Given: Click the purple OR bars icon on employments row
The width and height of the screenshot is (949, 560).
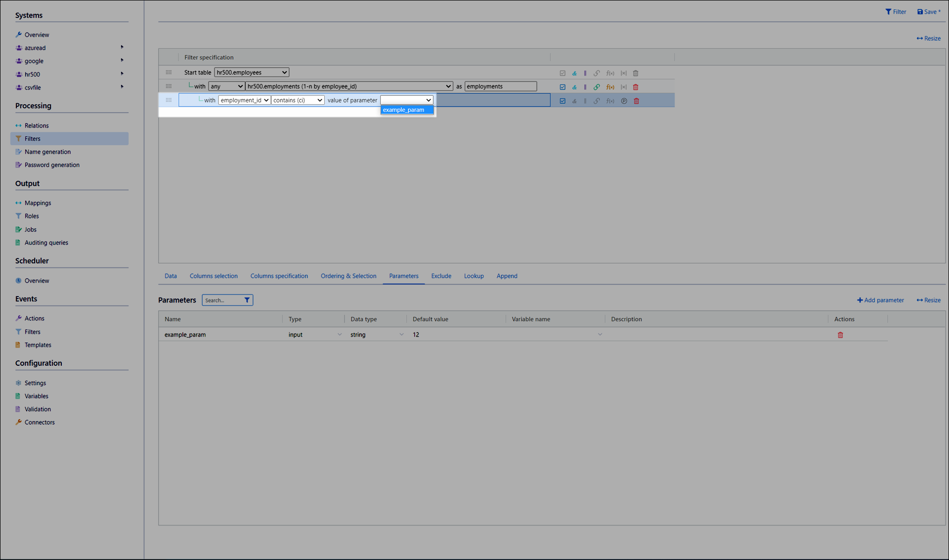Looking at the screenshot, I should click(585, 87).
